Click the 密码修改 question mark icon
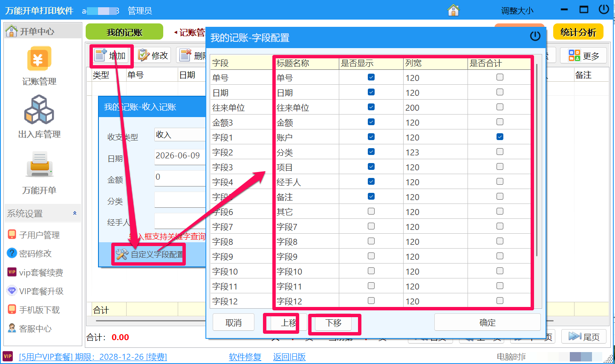 pos(12,253)
